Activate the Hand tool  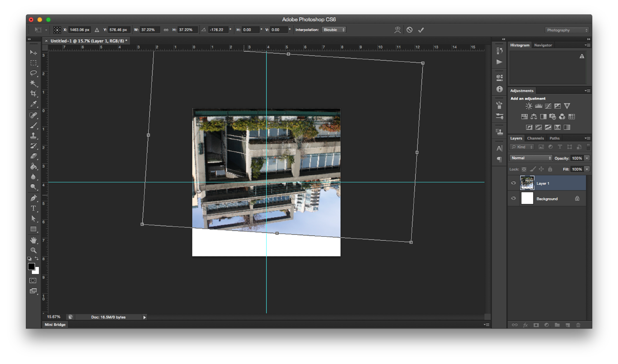[x=33, y=240]
